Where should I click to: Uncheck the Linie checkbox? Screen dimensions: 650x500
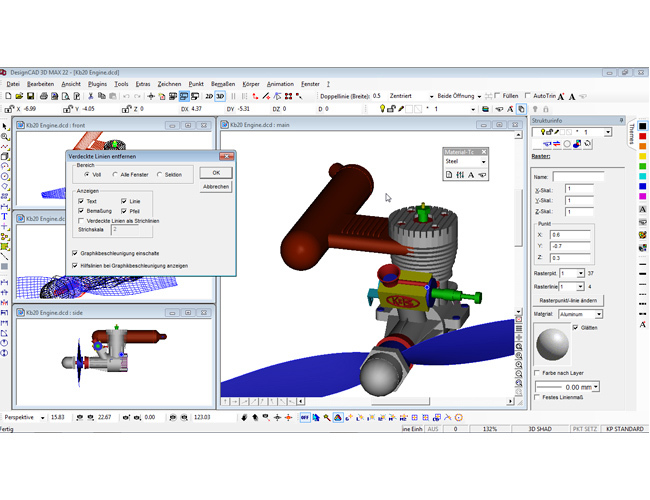point(124,201)
